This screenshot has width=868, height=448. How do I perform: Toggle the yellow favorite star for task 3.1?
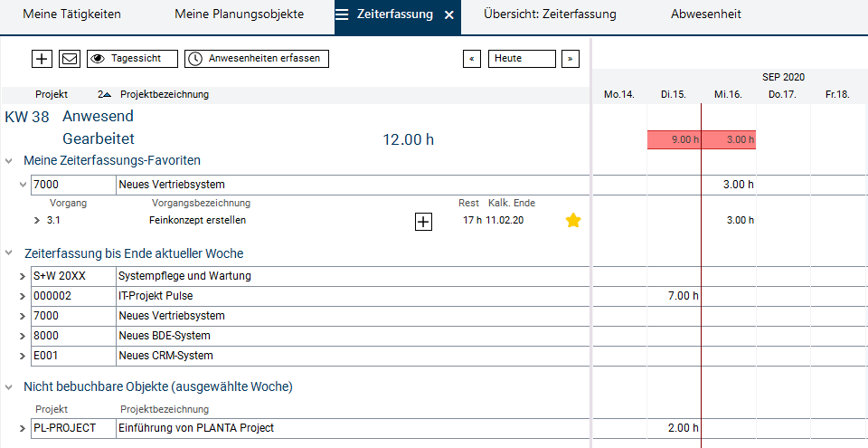[x=573, y=220]
